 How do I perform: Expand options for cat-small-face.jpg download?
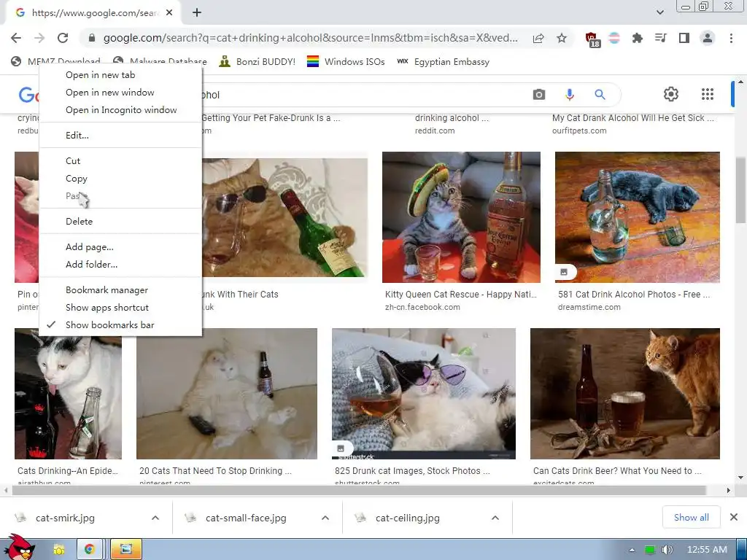coord(325,518)
